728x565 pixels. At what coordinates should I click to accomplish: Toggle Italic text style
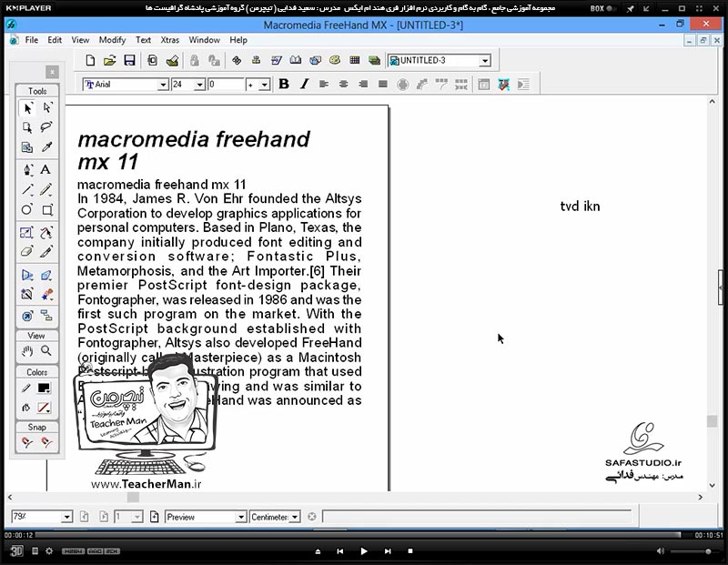pyautogui.click(x=304, y=84)
